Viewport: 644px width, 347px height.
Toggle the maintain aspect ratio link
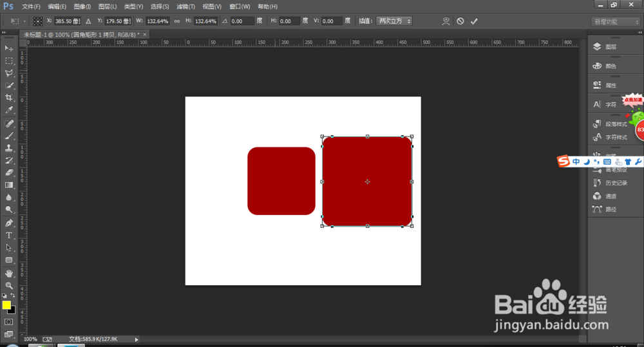(177, 21)
